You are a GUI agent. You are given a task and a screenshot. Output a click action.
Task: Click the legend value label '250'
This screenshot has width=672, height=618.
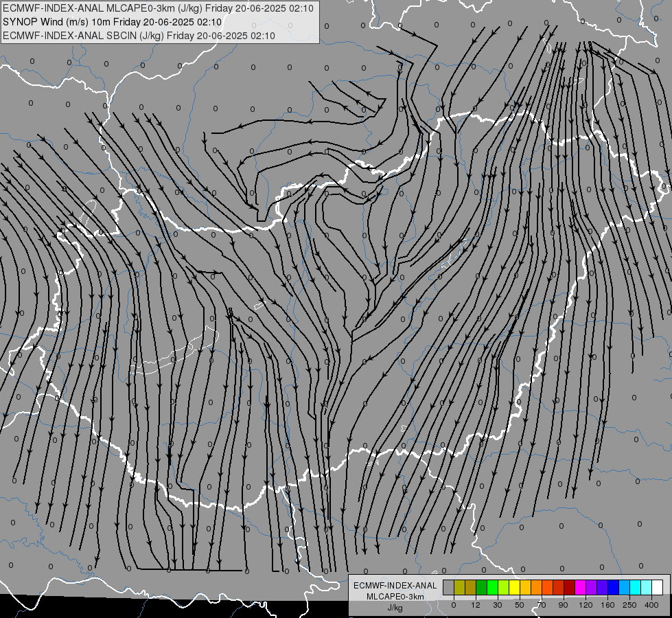pos(629,605)
